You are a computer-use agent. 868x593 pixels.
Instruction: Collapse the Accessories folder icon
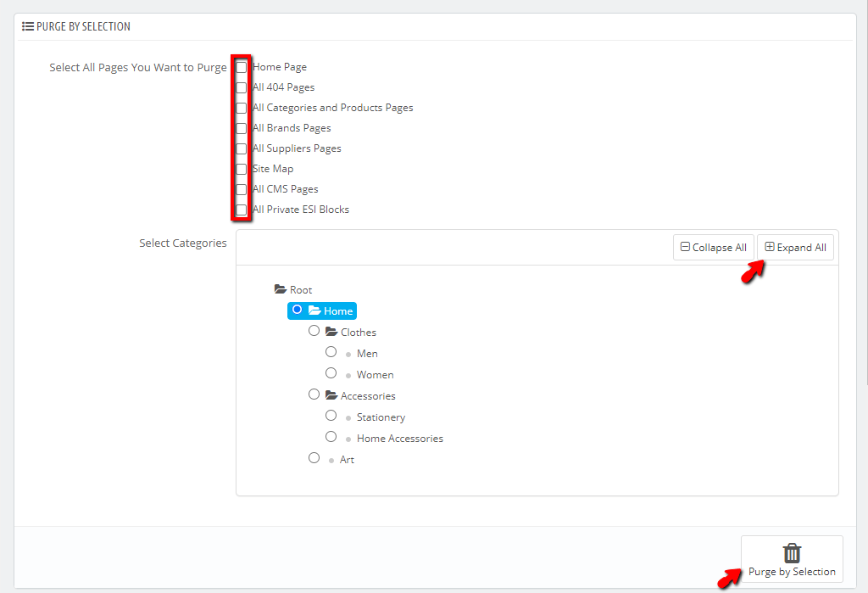click(331, 395)
